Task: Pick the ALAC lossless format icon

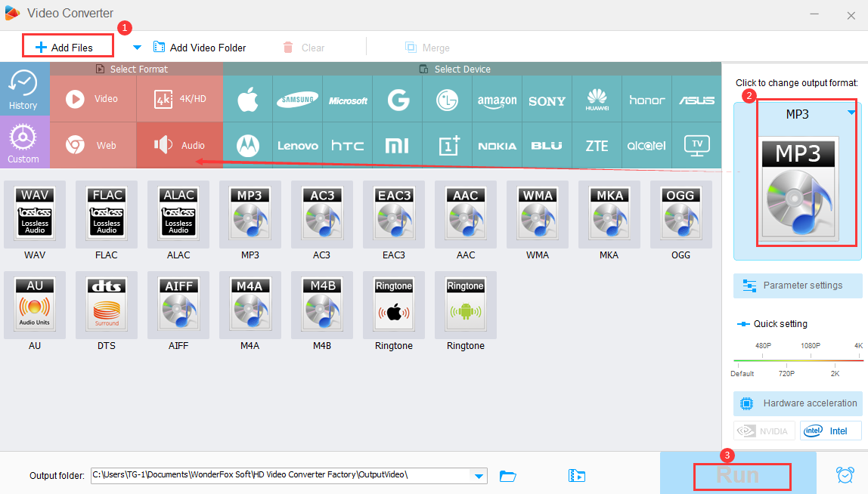Action: pos(178,214)
